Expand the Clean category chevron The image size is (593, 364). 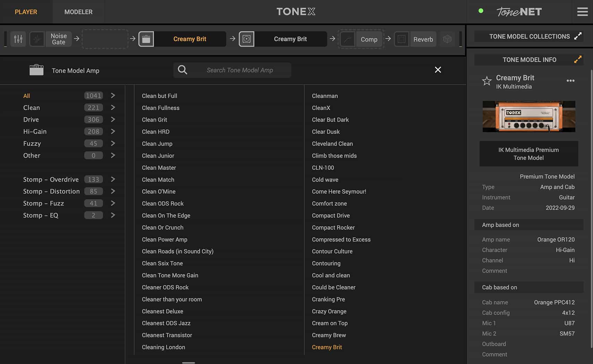(x=113, y=107)
